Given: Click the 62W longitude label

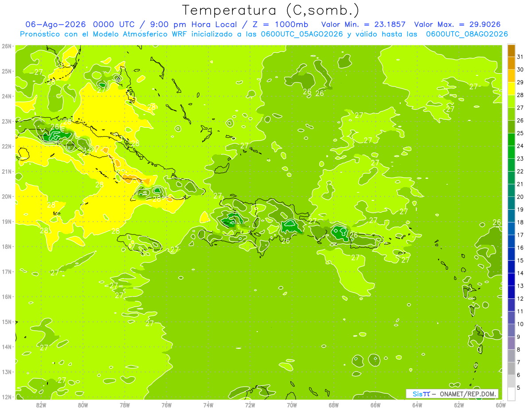Looking at the screenshot, I should tap(459, 405).
